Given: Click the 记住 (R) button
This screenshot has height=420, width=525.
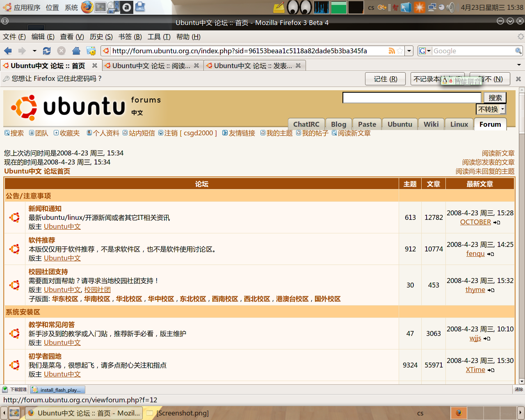Looking at the screenshot, I should pyautogui.click(x=386, y=79).
